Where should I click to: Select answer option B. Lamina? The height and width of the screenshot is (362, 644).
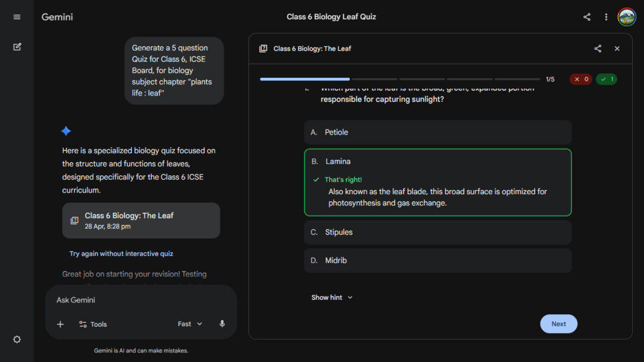(438, 182)
